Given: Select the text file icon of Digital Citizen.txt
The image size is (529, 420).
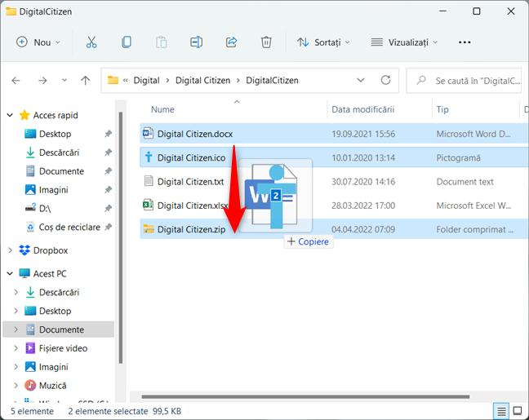Looking at the screenshot, I should click(x=149, y=181).
